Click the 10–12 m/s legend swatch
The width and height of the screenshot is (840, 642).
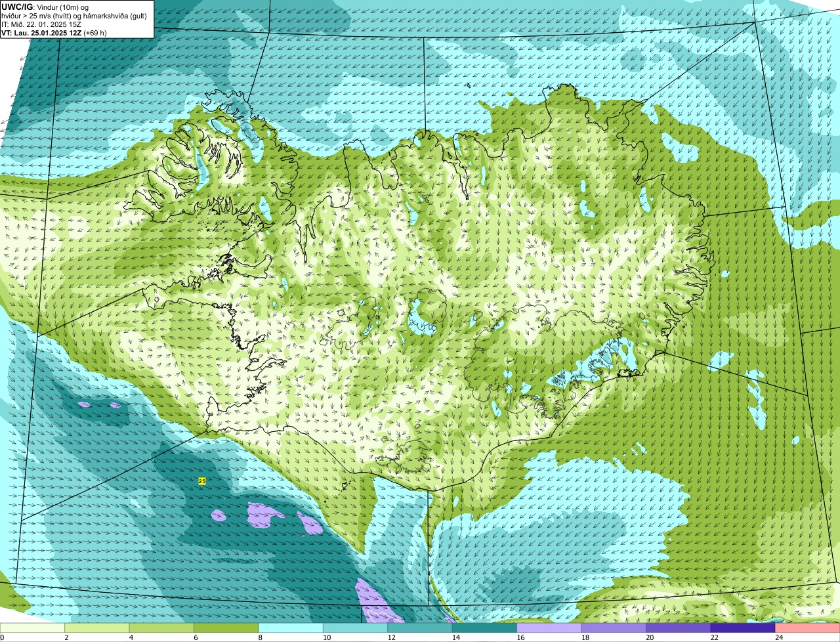tap(356, 628)
